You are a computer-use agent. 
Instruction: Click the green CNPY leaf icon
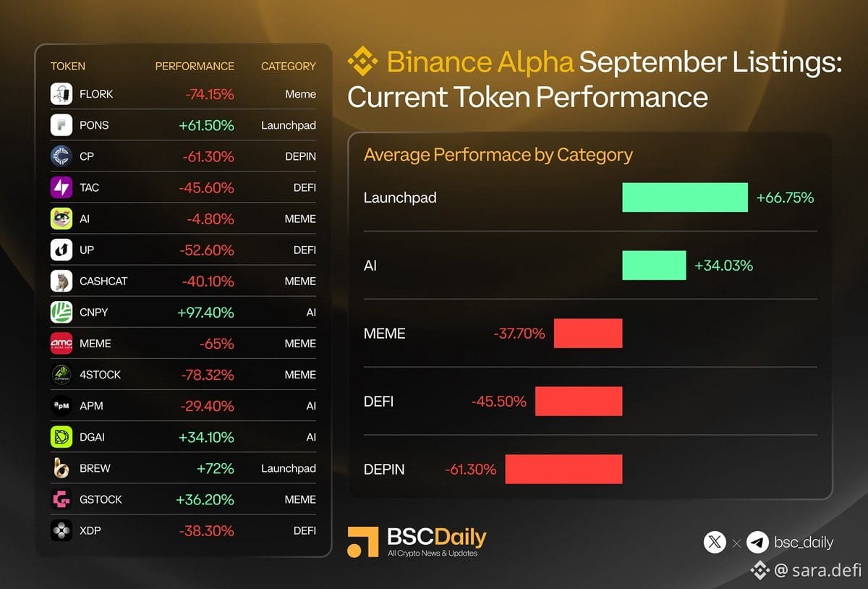click(x=61, y=312)
